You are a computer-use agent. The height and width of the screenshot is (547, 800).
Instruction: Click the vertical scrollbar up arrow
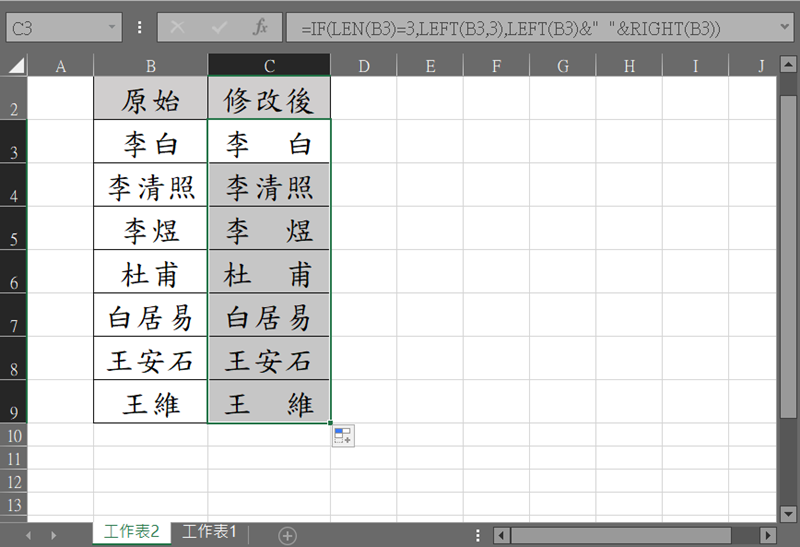(x=788, y=64)
